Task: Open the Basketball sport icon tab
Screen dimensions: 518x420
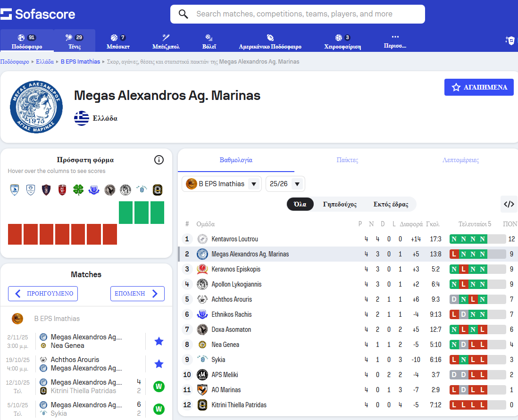Action: [118, 41]
